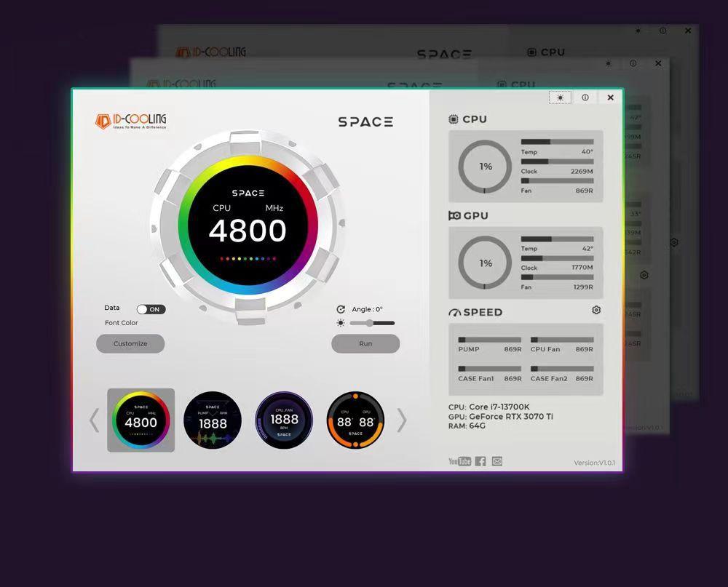The image size is (728, 587).
Task: Click the 'Angle : 0°' text
Action: [x=367, y=310]
